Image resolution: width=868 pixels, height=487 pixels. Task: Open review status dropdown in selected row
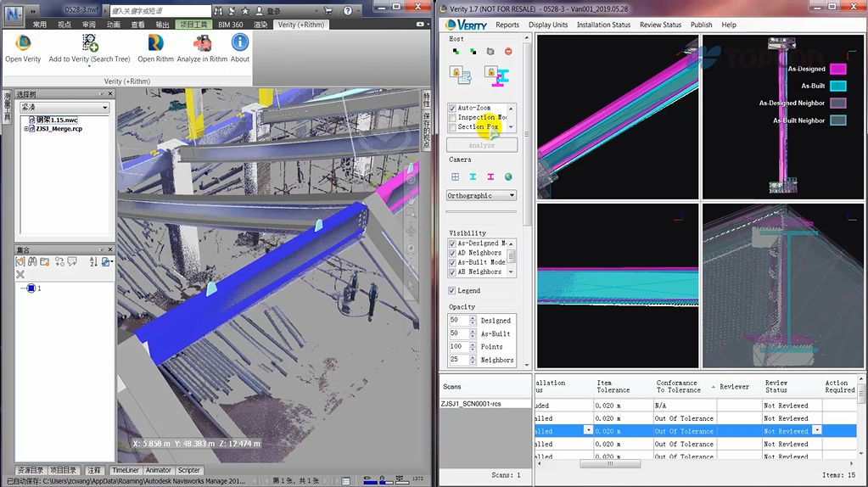coord(816,430)
